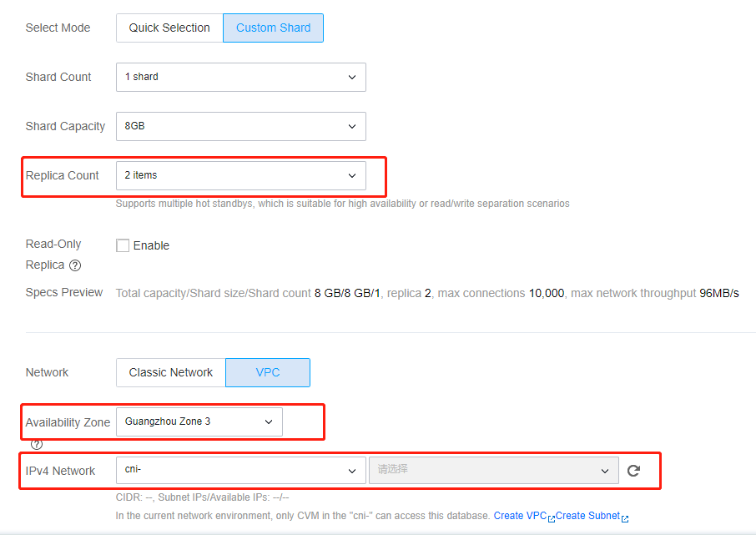Click the help icon next to Read-Only Replica
The height and width of the screenshot is (535, 756).
pyautogui.click(x=75, y=265)
